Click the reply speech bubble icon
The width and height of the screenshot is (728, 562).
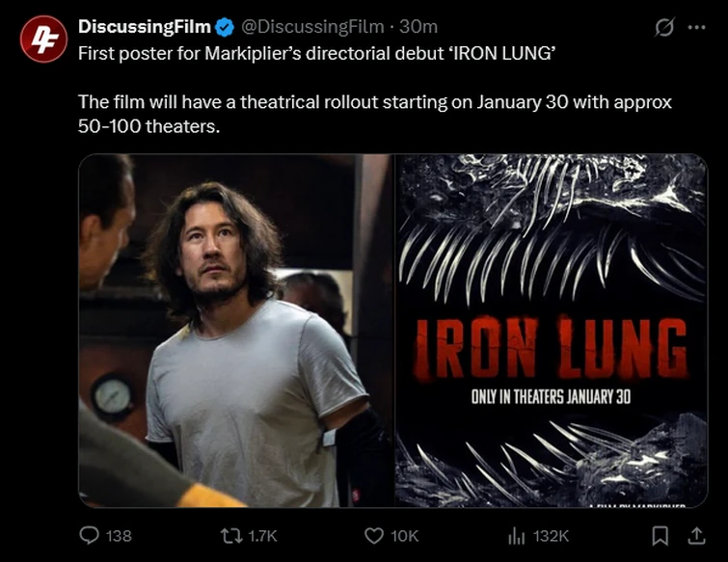point(88,535)
